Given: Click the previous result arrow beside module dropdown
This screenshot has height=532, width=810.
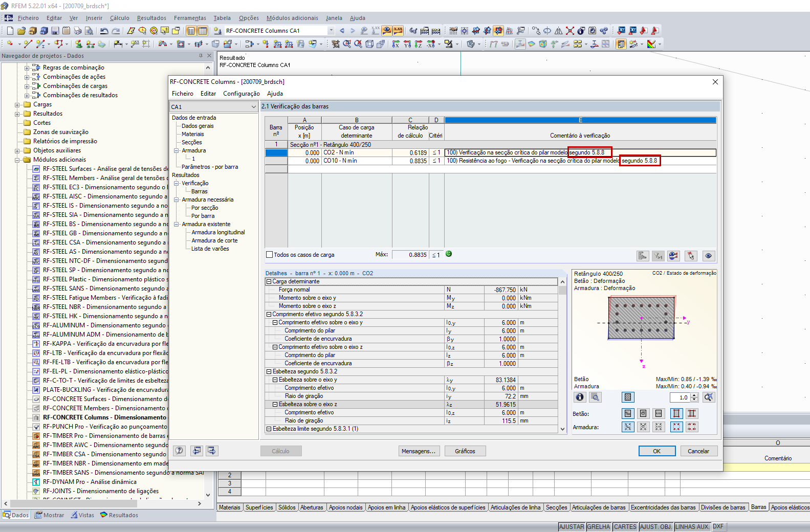Looking at the screenshot, I should [x=342, y=31].
